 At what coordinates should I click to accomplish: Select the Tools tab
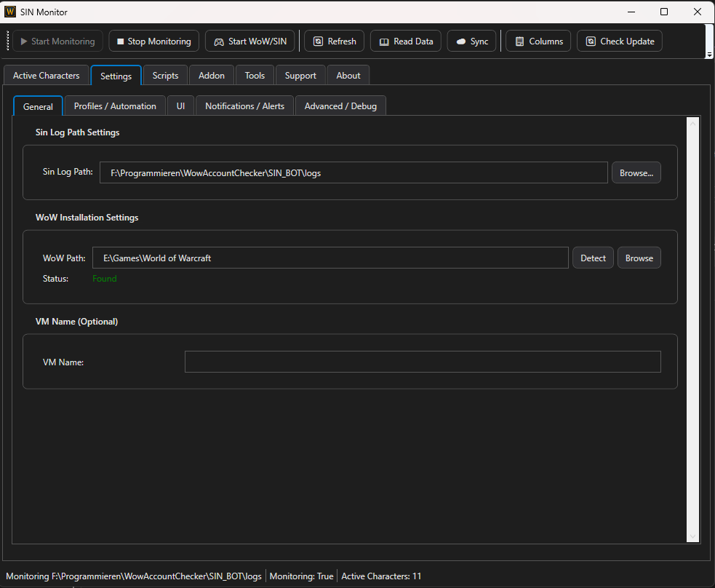(x=255, y=75)
